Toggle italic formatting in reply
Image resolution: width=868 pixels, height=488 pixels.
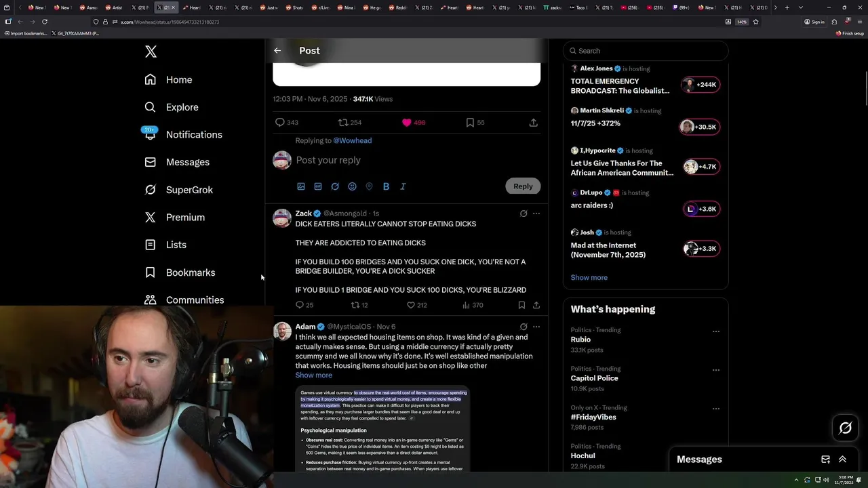(x=403, y=186)
